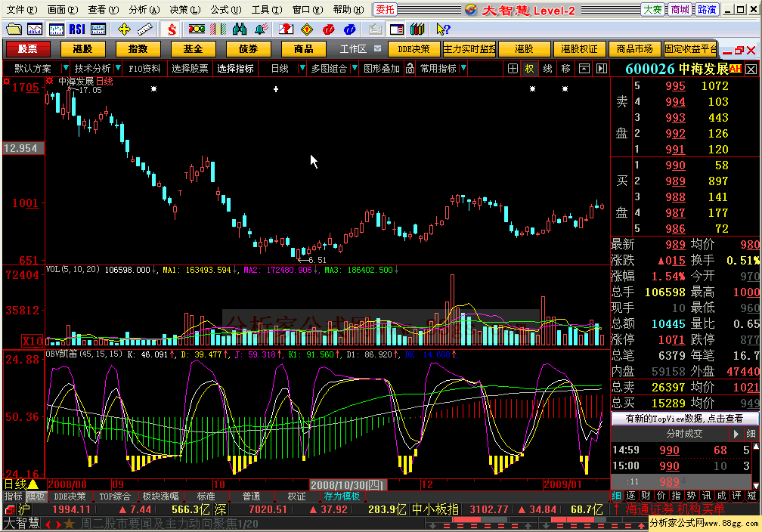Toggle the 指标 mode at bottom left
This screenshot has width=762, height=532.
tap(13, 496)
